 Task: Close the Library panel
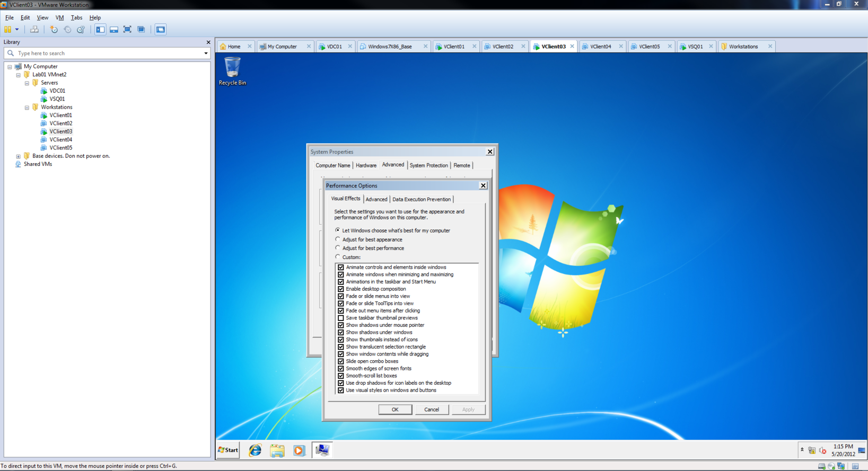pos(208,42)
